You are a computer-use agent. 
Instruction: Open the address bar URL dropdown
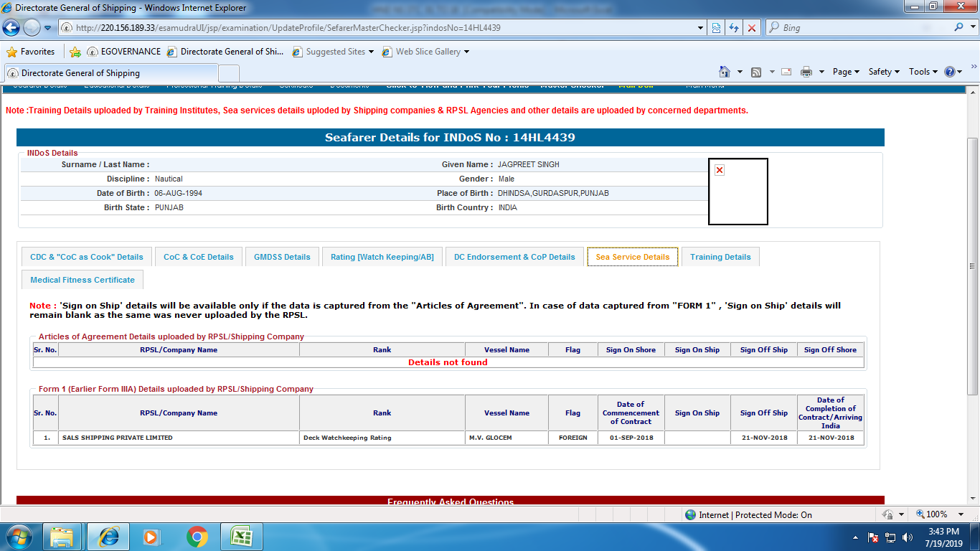701,28
